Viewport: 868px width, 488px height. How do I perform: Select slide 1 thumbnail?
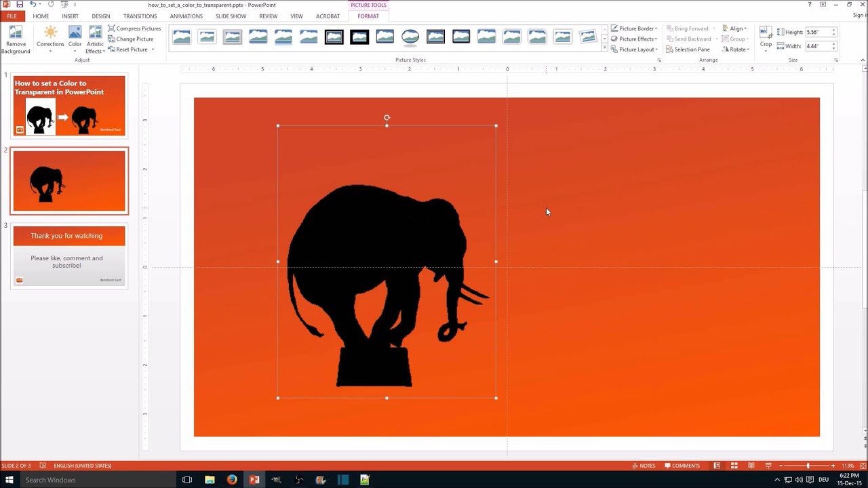(69, 106)
